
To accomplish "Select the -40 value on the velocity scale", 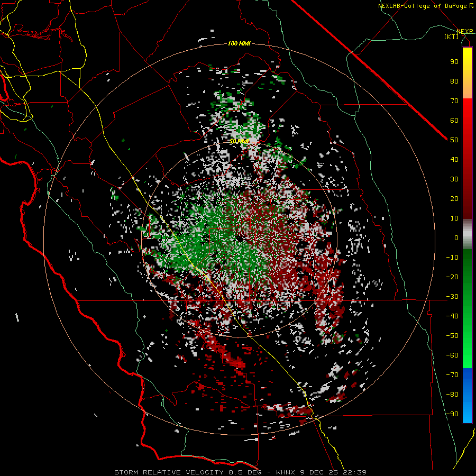I will coord(452,316).
